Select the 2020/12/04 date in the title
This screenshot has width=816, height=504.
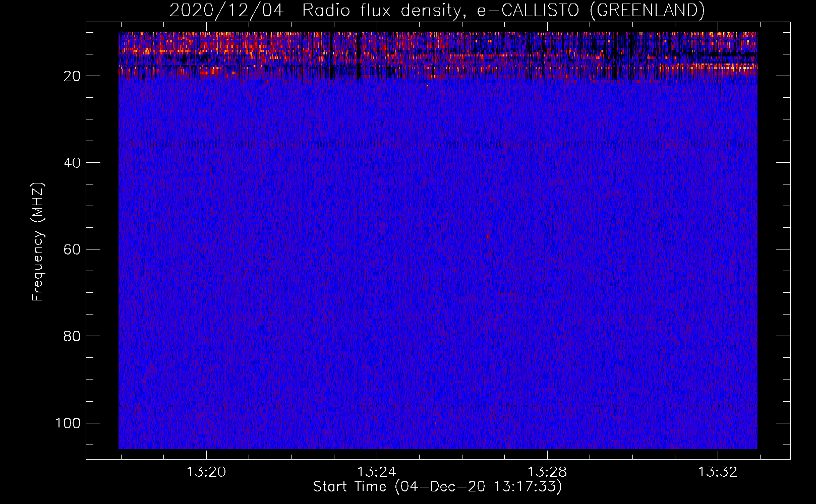226,11
